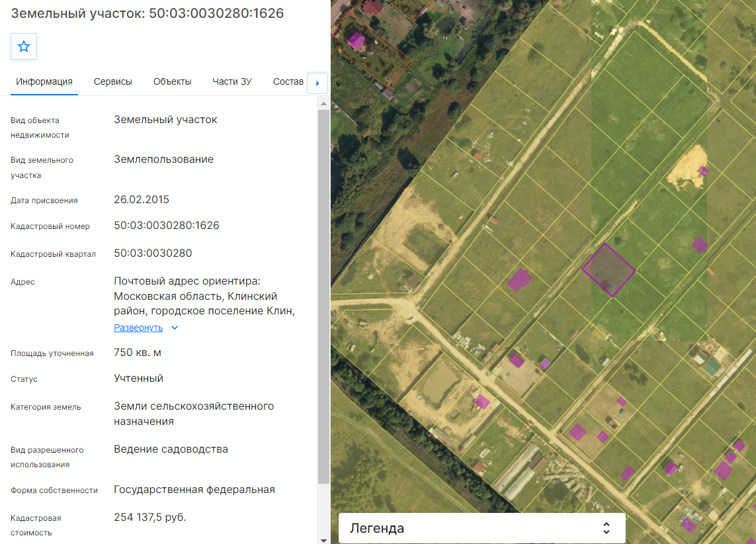756x544 pixels.
Task: Click Государственная федеральная ownership value
Action: [x=194, y=490]
